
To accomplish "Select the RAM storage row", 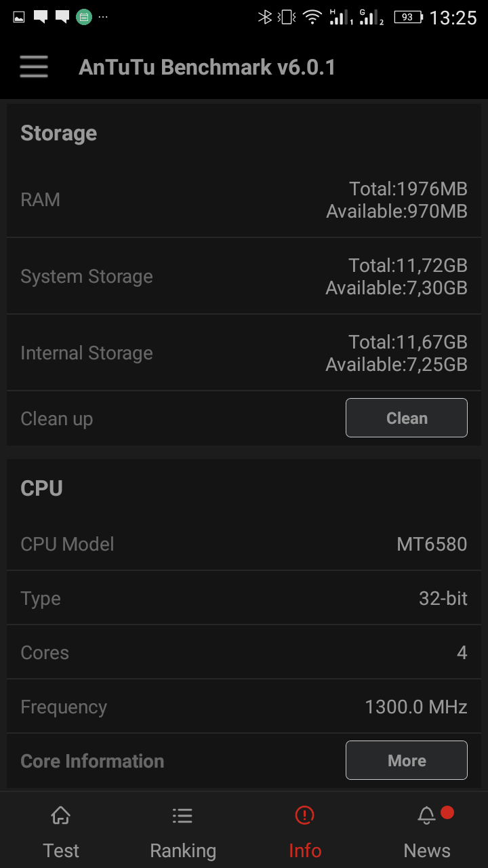I will tap(244, 199).
